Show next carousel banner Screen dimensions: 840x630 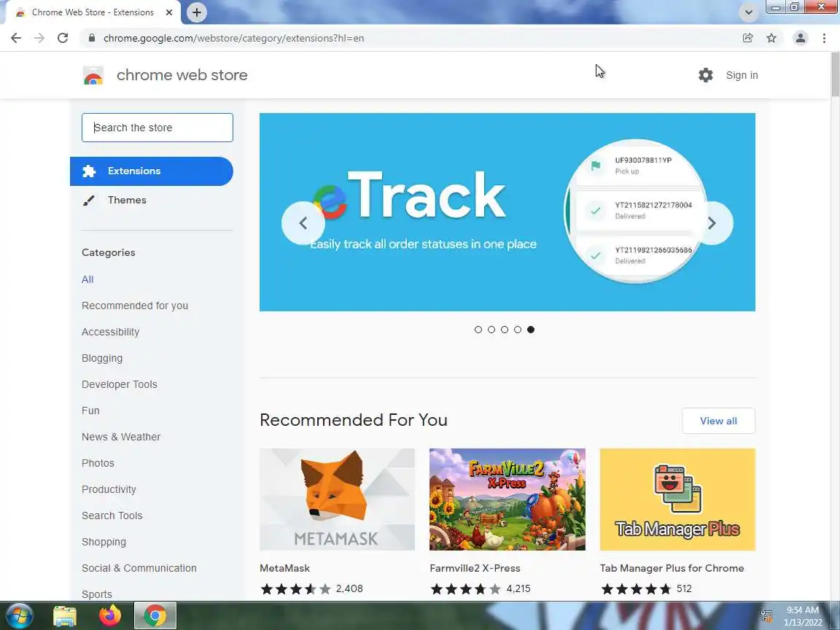click(x=712, y=223)
